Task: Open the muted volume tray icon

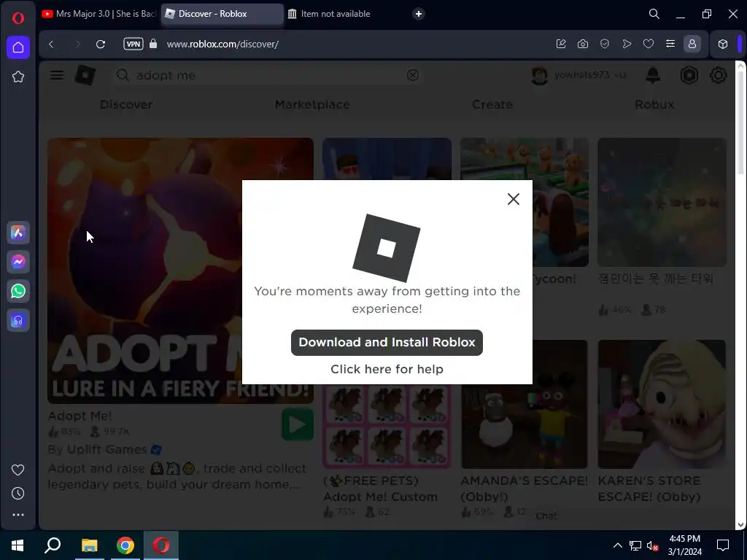Action: point(653,545)
